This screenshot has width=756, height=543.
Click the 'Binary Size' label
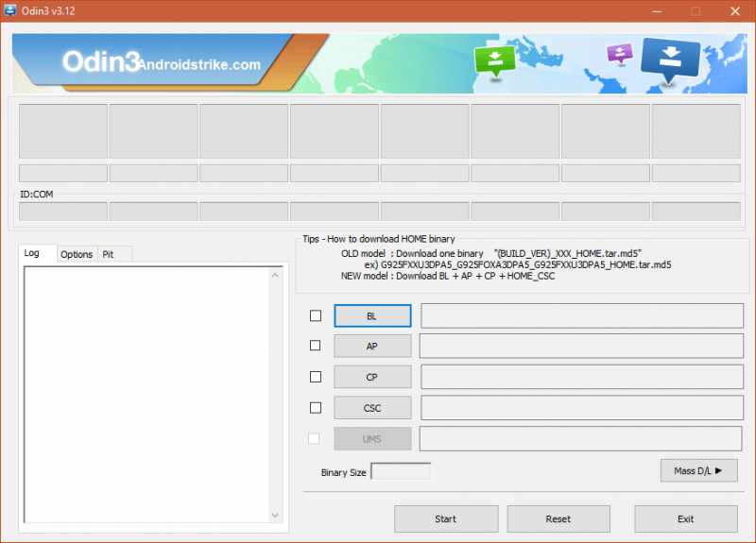(343, 473)
